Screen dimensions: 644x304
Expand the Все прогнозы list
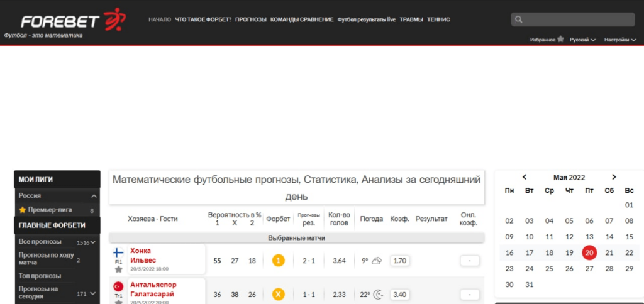click(x=94, y=242)
